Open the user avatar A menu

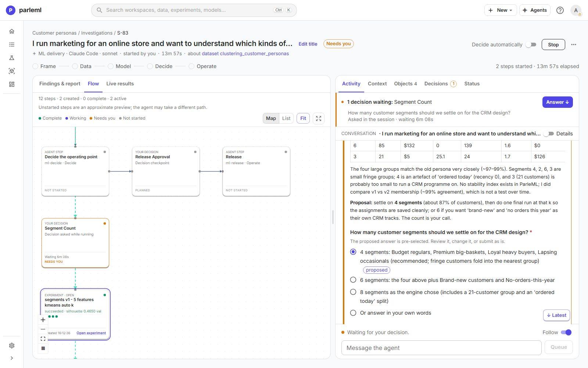click(x=576, y=10)
